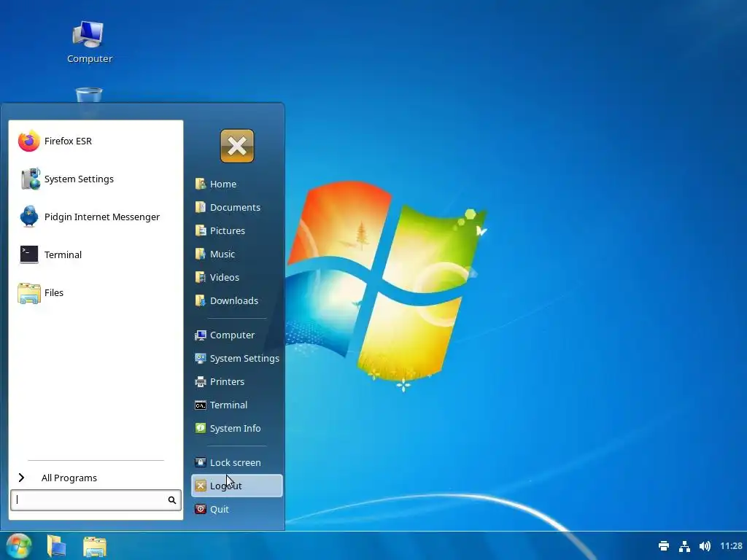Image resolution: width=747 pixels, height=560 pixels.
Task: Click the Pictures folder icon
Action: (x=201, y=230)
